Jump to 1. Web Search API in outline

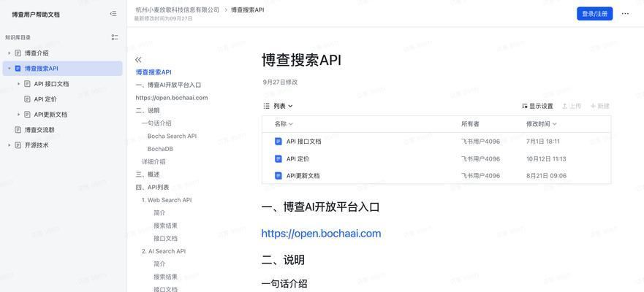click(167, 200)
